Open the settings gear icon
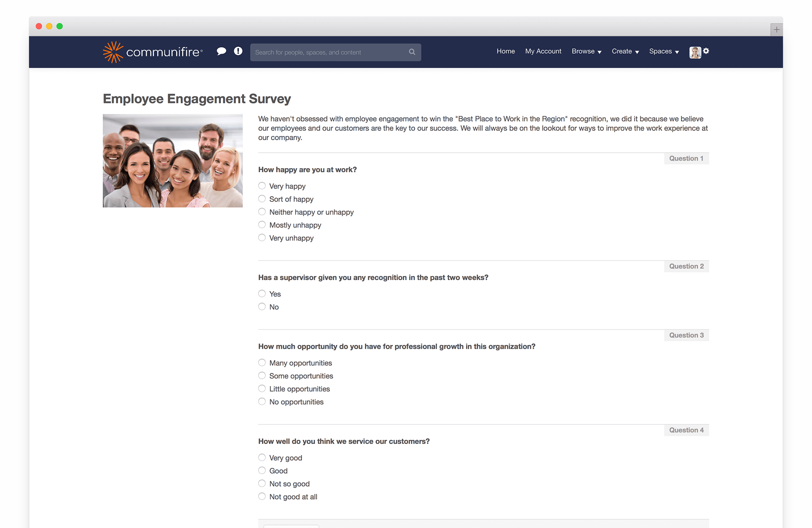812x528 pixels. pyautogui.click(x=706, y=51)
